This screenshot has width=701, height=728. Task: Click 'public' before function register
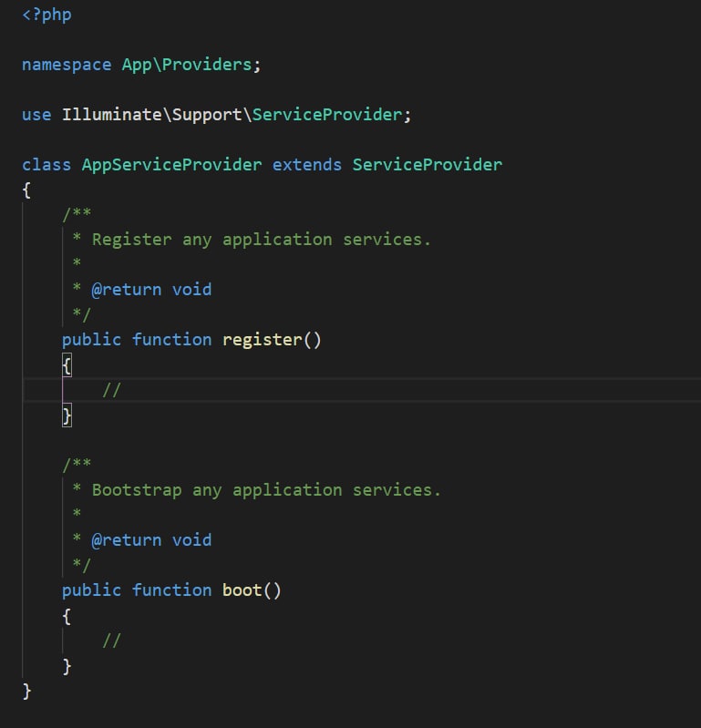pyautogui.click(x=91, y=340)
